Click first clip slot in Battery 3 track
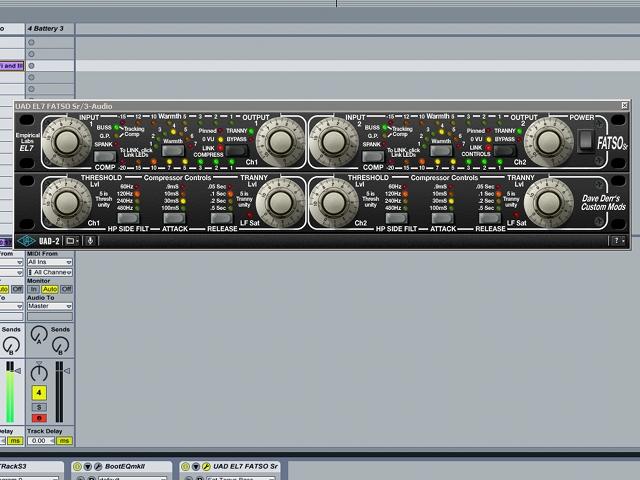This screenshot has width=640, height=480. pos(50,42)
